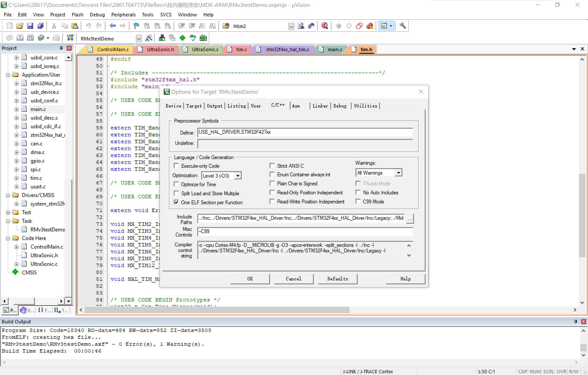Click the Start/Stop Debug Session icon

[325, 26]
